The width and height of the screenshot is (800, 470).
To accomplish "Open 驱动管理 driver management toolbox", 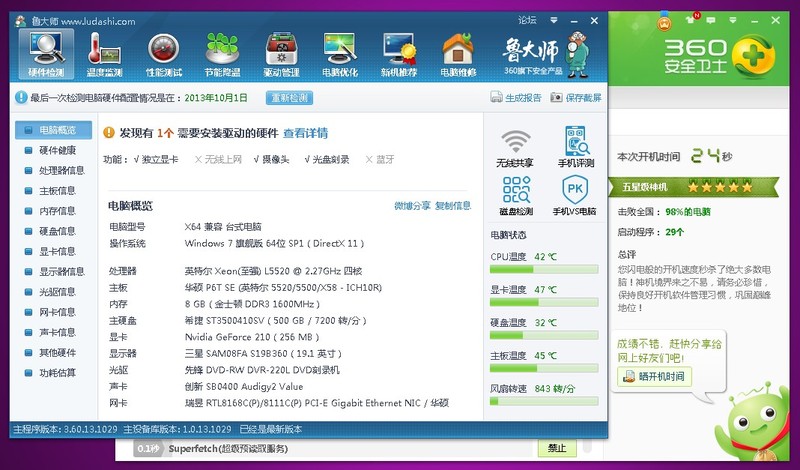I will (x=281, y=54).
